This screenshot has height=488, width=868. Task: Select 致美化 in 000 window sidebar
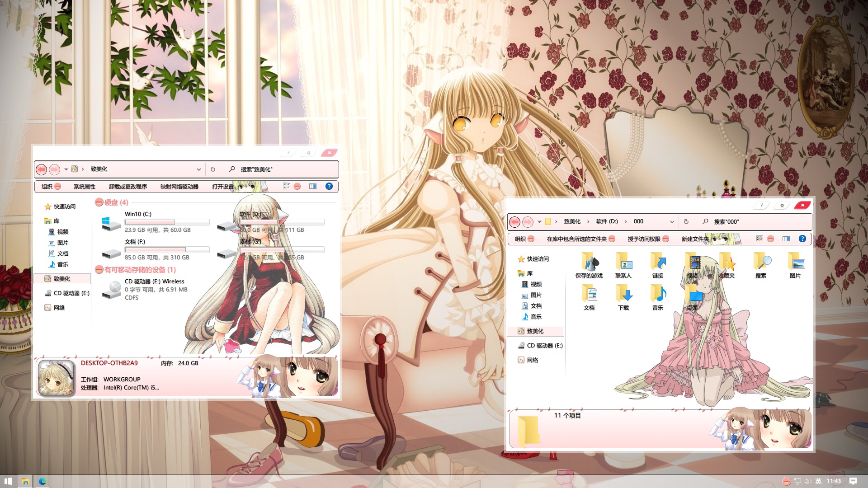(x=535, y=331)
